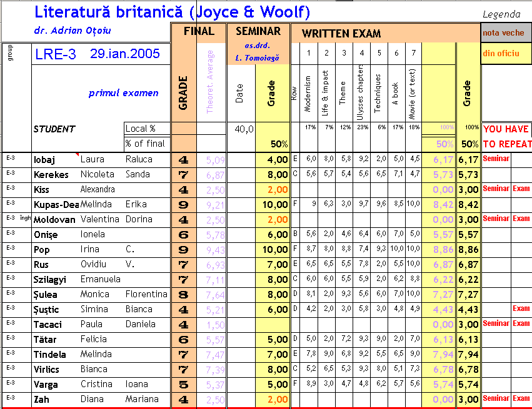532x409 pixels.
Task: Select the 'STUDENT' header cell
Action: click(54, 129)
